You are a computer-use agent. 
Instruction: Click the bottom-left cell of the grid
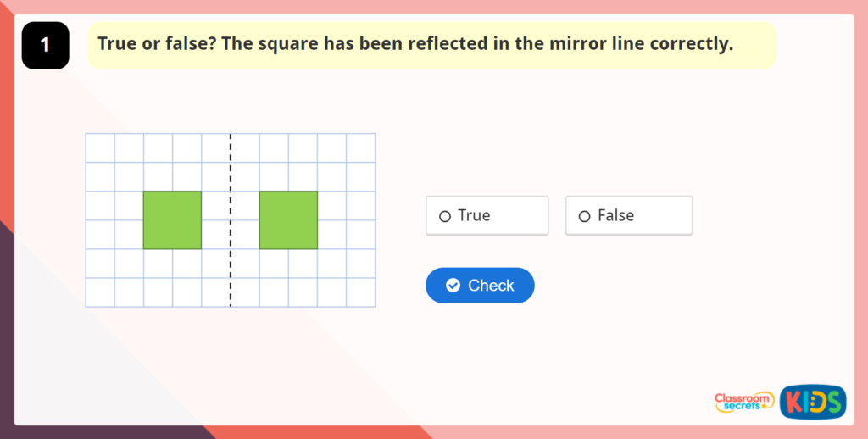tap(100, 292)
